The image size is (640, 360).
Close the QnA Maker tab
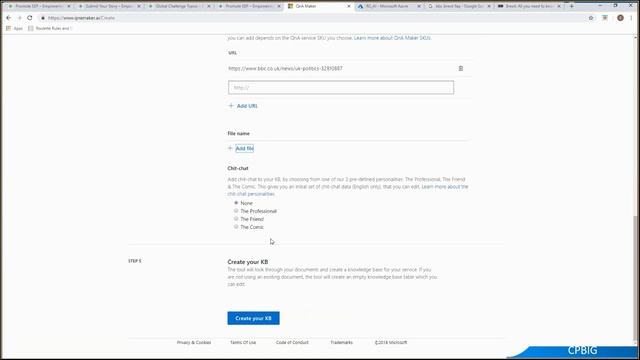coord(349,7)
